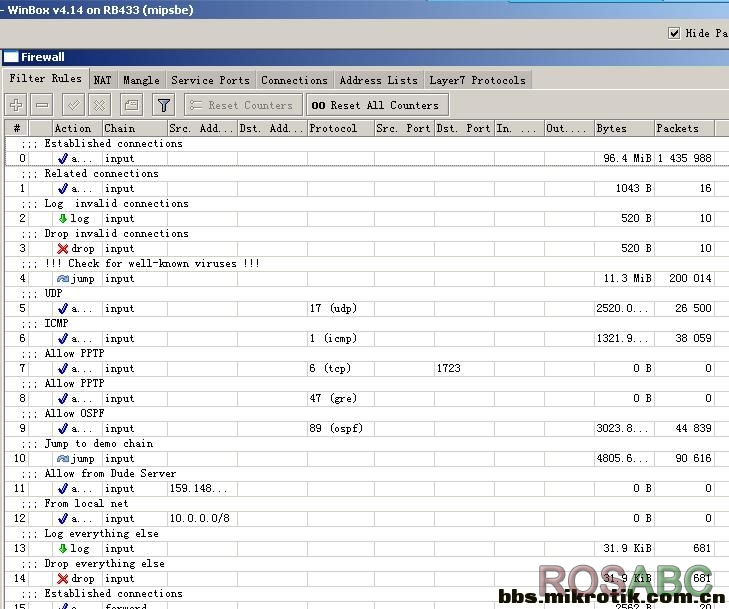Click accept icon on rule 0
The height and width of the screenshot is (609, 729).
pyautogui.click(x=63, y=159)
